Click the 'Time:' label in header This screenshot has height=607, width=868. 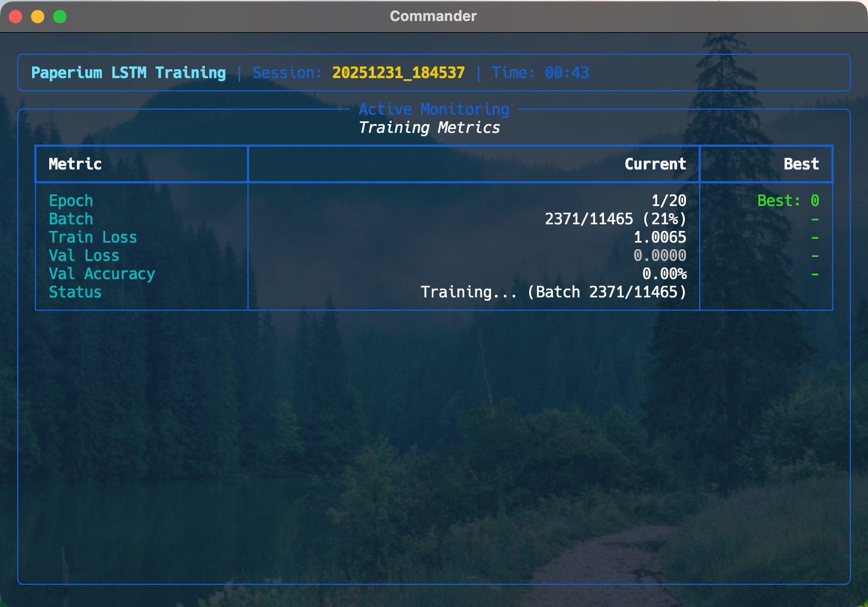(514, 73)
